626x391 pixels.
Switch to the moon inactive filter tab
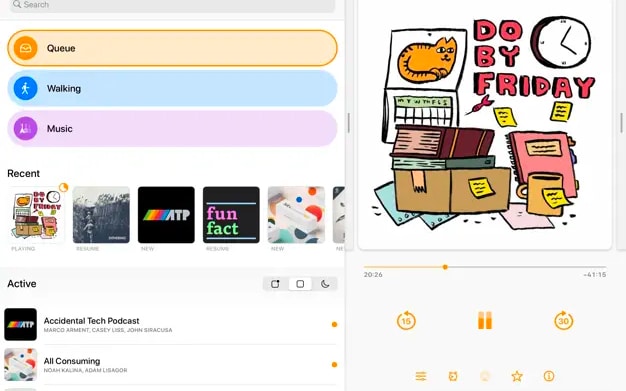click(325, 284)
